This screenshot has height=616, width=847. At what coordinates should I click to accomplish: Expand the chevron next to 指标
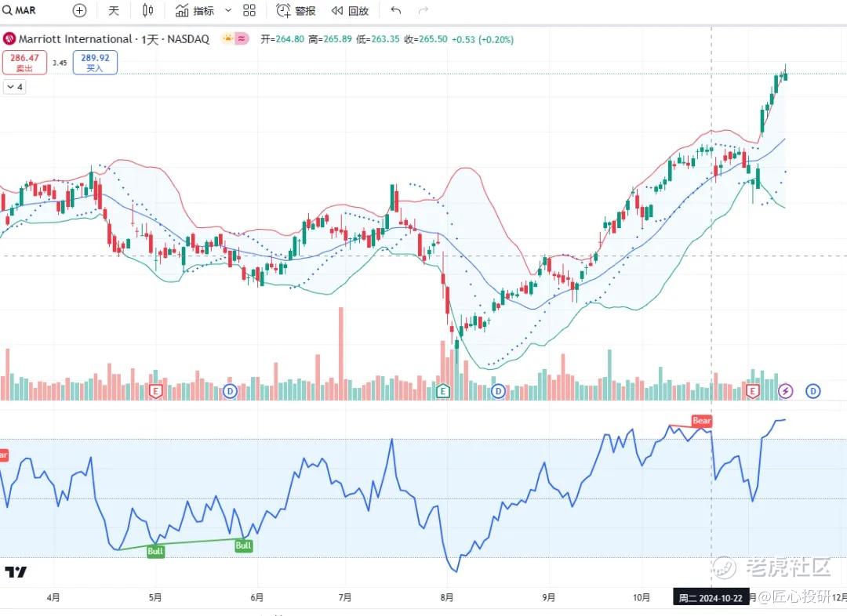228,10
